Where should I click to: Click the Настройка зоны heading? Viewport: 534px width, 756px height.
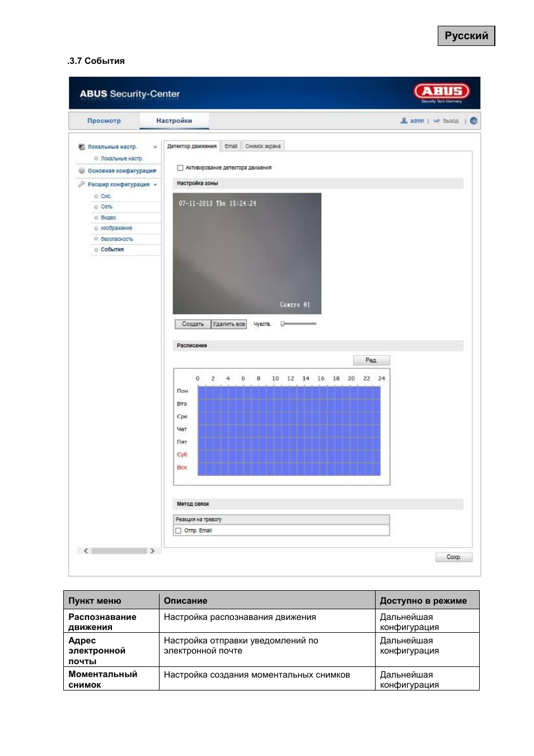(198, 183)
